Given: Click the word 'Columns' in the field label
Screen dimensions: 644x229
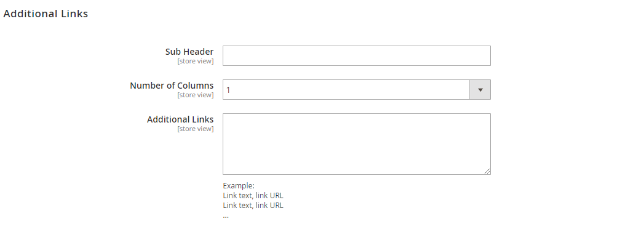Looking at the screenshot, I should [195, 86].
